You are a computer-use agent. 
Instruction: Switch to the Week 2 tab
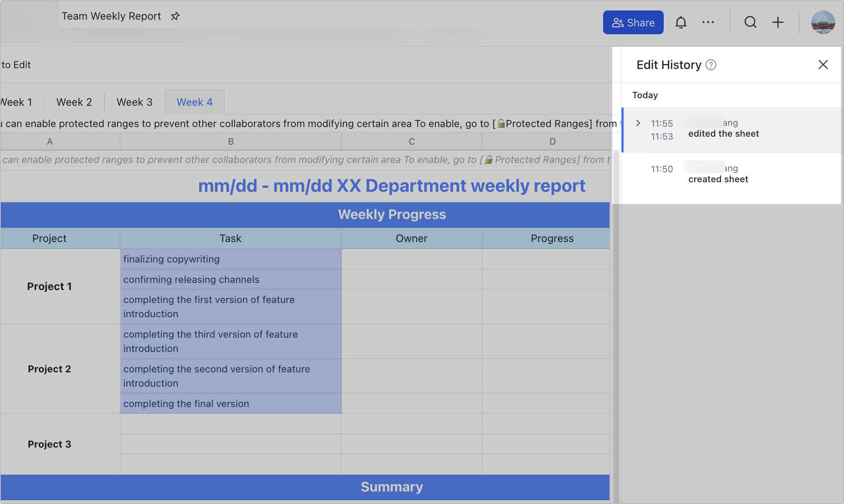point(74,102)
